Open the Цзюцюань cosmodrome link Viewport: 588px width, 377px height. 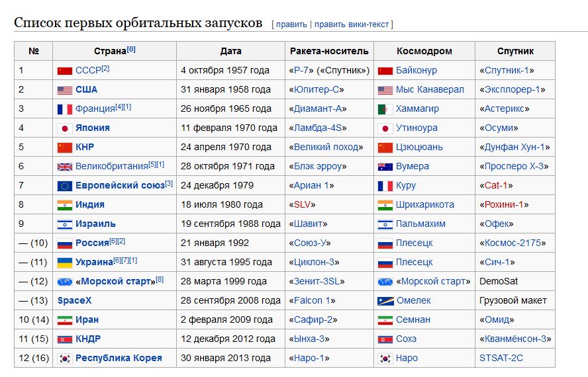(419, 147)
